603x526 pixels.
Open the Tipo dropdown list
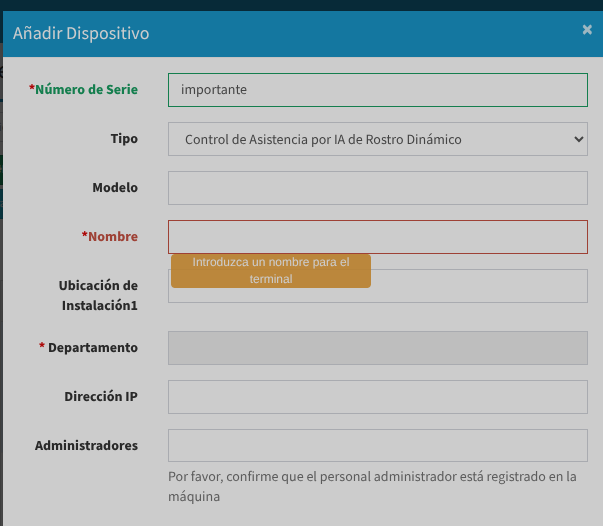[377, 140]
